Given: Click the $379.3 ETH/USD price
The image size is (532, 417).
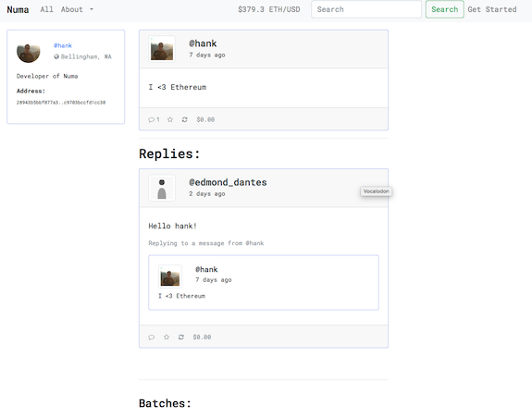Looking at the screenshot, I should click(x=269, y=9).
